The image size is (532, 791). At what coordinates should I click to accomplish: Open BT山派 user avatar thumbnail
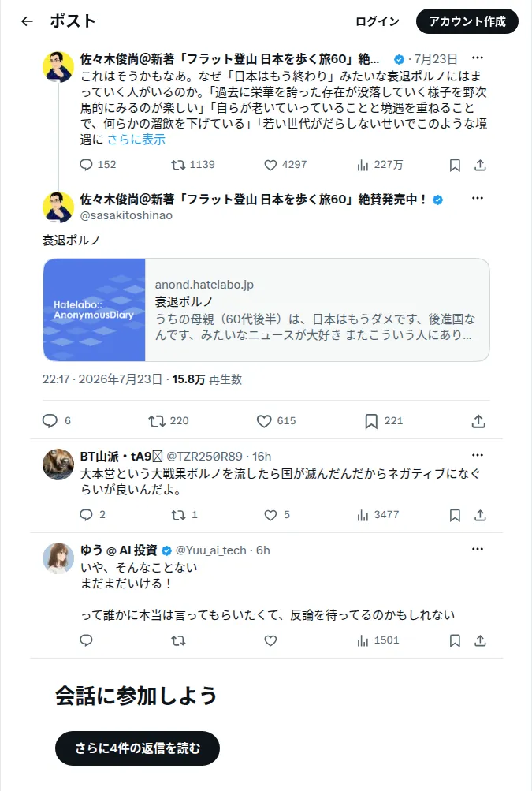tap(58, 464)
